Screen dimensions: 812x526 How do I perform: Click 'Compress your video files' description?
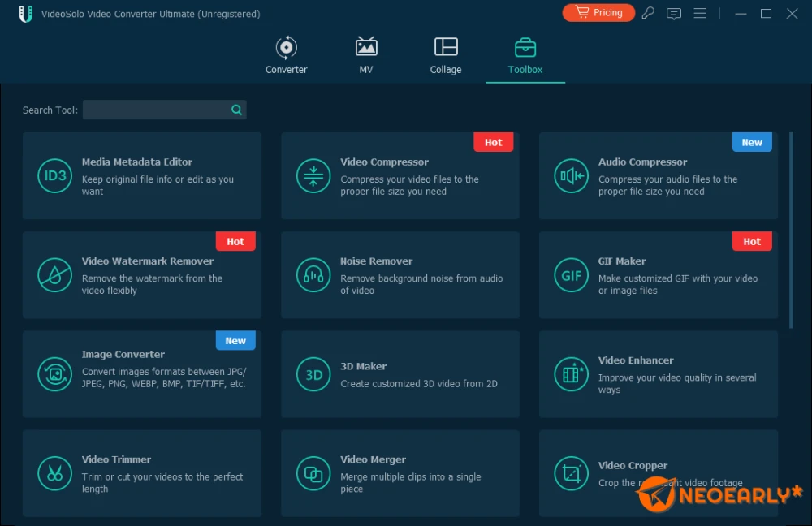409,185
